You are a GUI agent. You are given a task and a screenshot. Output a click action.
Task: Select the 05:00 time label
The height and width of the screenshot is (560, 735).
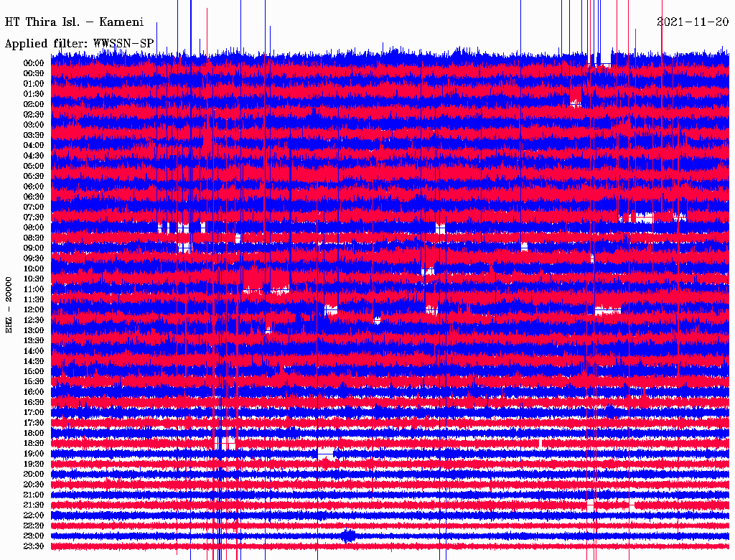(33, 166)
